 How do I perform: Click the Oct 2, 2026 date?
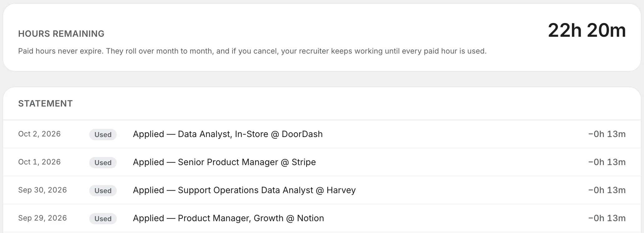pyautogui.click(x=39, y=134)
